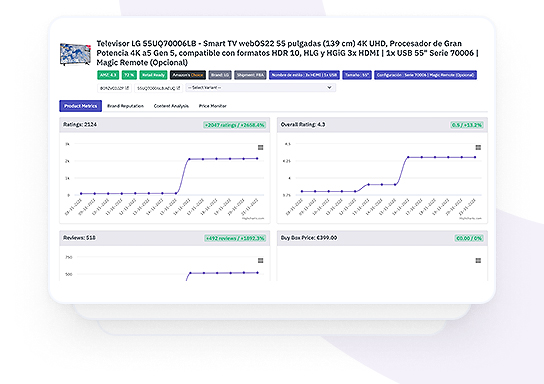Expand the Select Variant dropdown
This screenshot has width=544, height=384.
pos(261,88)
